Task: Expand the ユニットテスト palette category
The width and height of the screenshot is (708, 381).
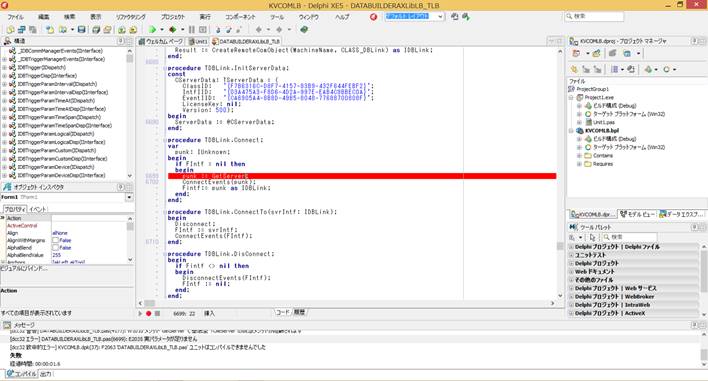Action: pyautogui.click(x=571, y=255)
